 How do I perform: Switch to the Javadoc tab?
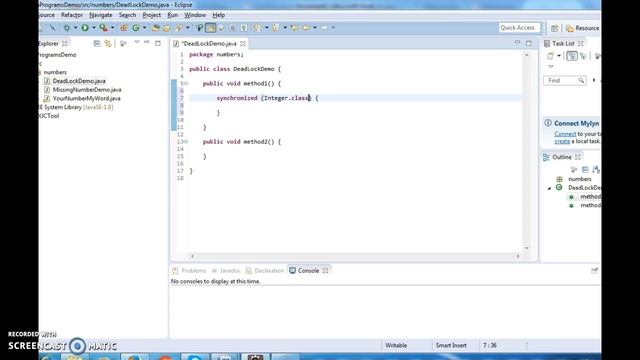pos(226,271)
